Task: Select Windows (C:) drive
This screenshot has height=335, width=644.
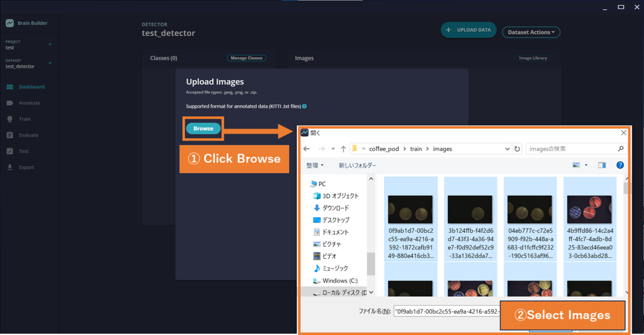Action: tap(335, 281)
